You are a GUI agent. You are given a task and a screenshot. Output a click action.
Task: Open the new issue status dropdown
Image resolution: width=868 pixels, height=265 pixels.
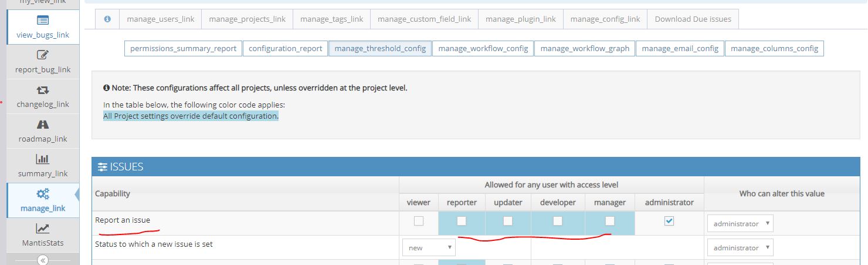tap(429, 248)
